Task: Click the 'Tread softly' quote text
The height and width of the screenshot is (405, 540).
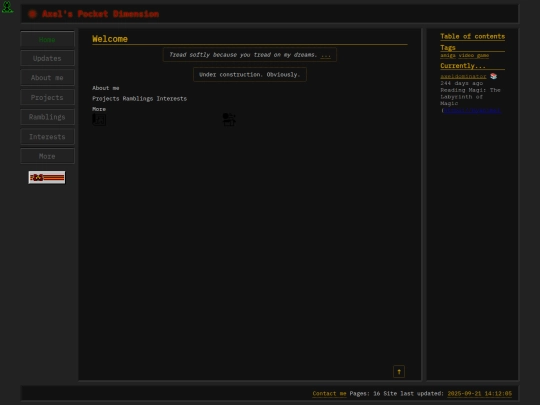Action: pos(243,55)
